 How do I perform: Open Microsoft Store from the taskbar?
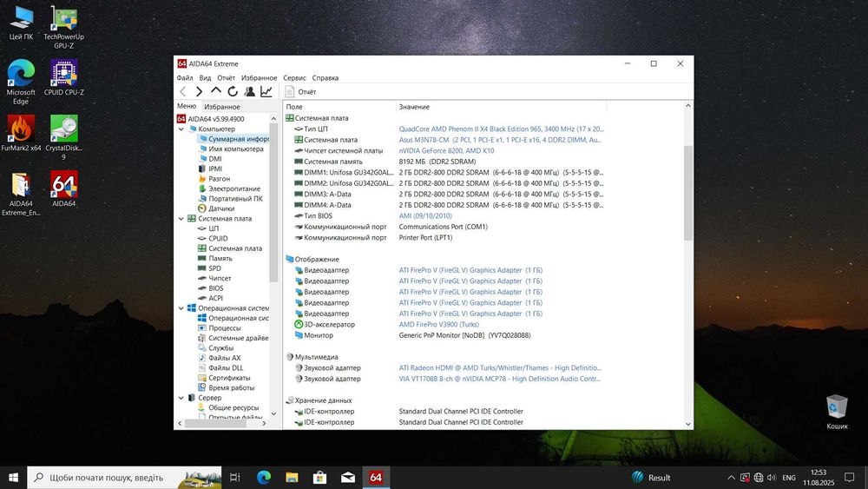[x=319, y=478]
